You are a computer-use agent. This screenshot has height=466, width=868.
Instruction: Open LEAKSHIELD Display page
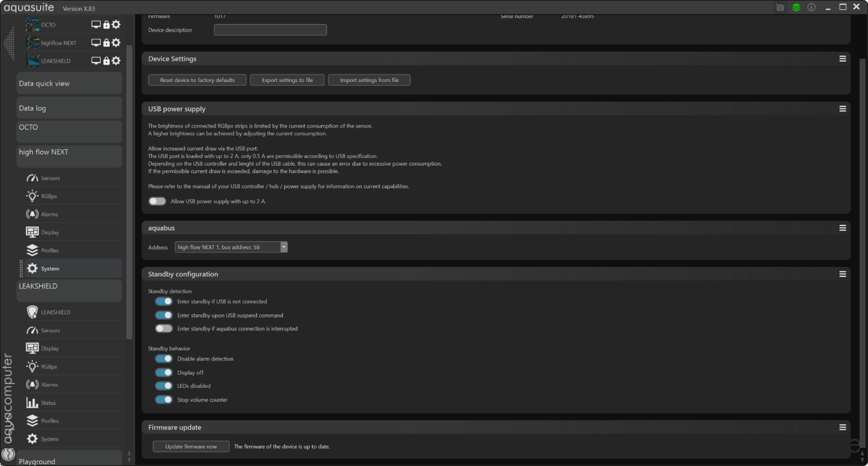coord(73,348)
